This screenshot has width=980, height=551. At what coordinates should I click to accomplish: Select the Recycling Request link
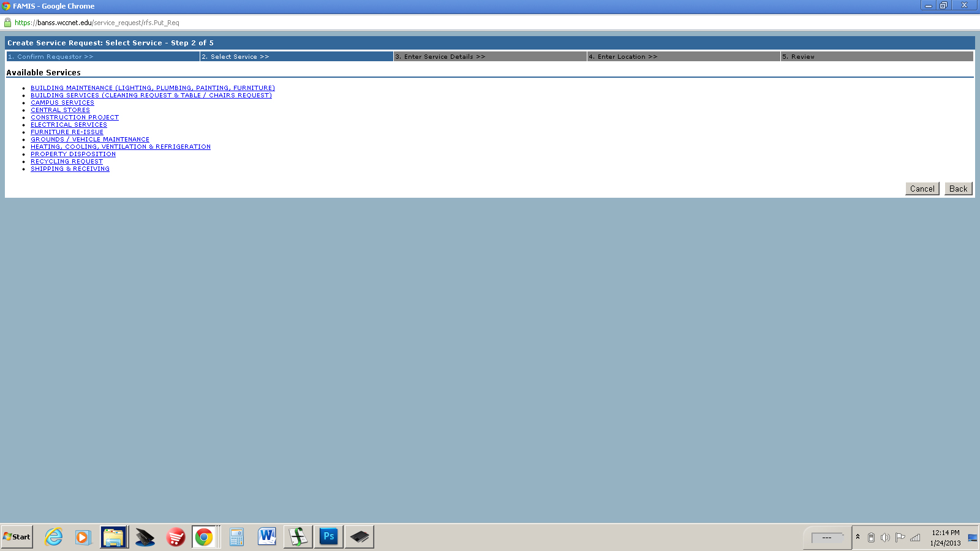pos(67,162)
